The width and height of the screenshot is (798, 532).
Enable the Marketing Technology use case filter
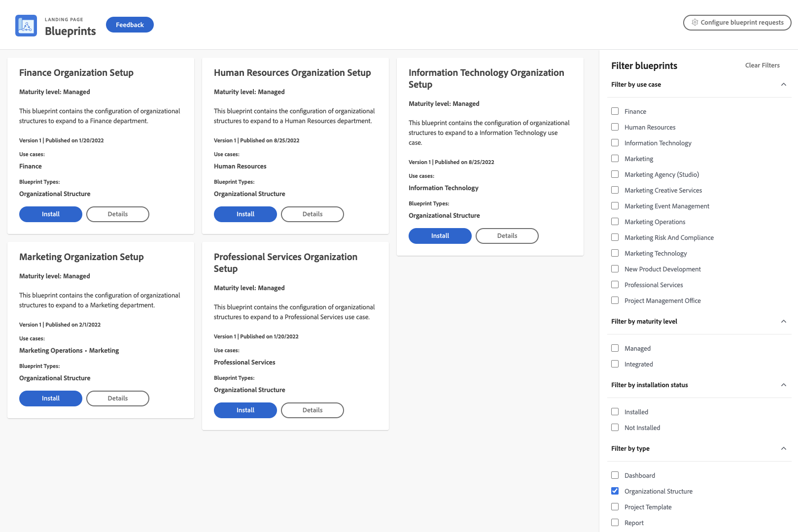pos(615,253)
